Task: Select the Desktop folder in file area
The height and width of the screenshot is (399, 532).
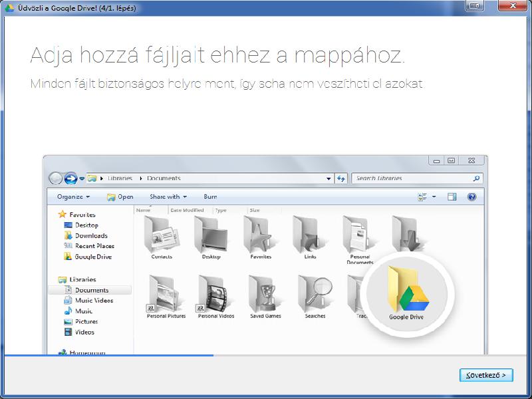Action: 211,238
